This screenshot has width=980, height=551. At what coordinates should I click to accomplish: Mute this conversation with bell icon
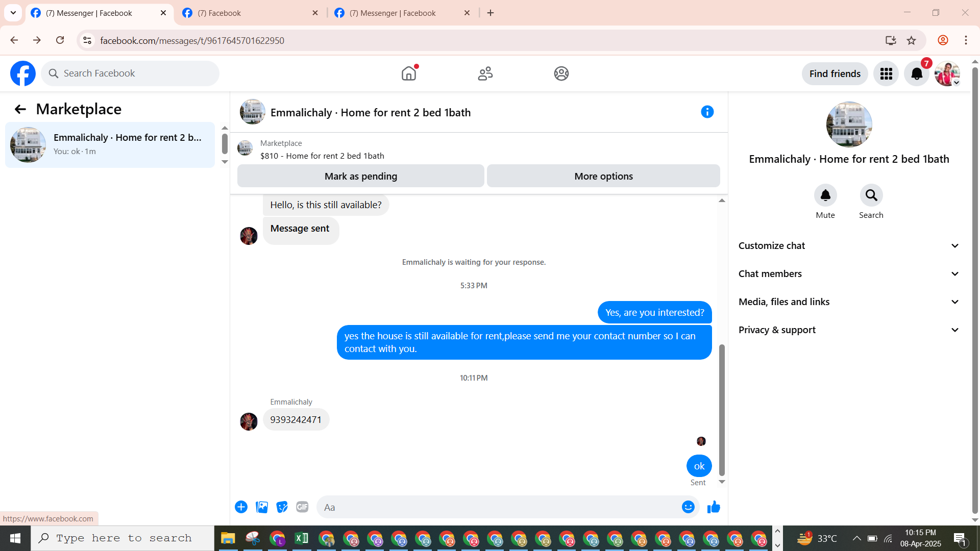click(825, 195)
